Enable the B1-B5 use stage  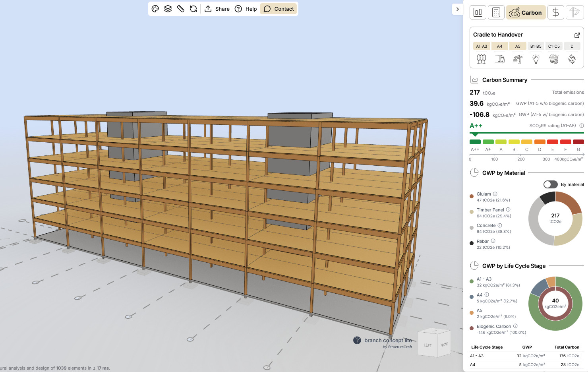coord(536,46)
